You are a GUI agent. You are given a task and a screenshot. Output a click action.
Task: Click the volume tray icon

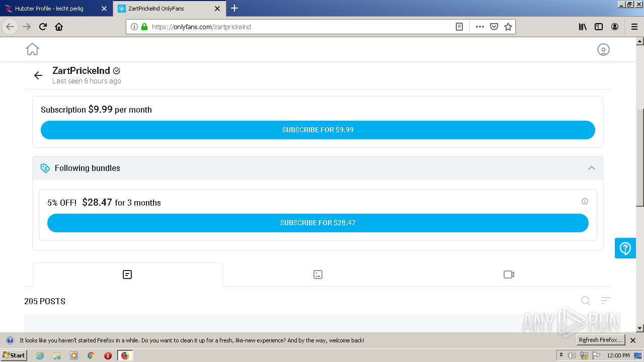(x=572, y=355)
